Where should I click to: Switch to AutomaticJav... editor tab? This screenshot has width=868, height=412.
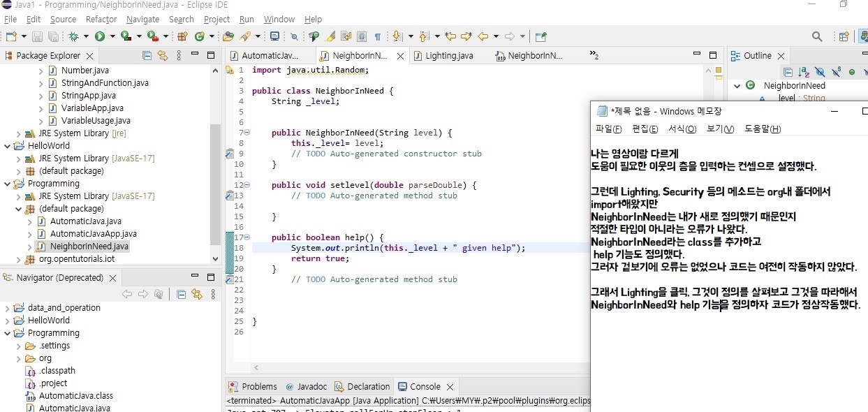pos(270,55)
